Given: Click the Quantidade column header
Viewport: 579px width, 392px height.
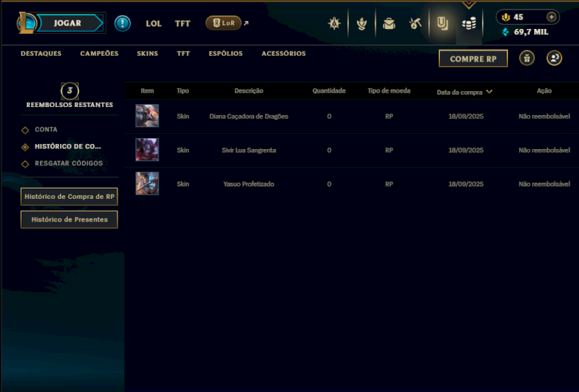Looking at the screenshot, I should click(329, 91).
